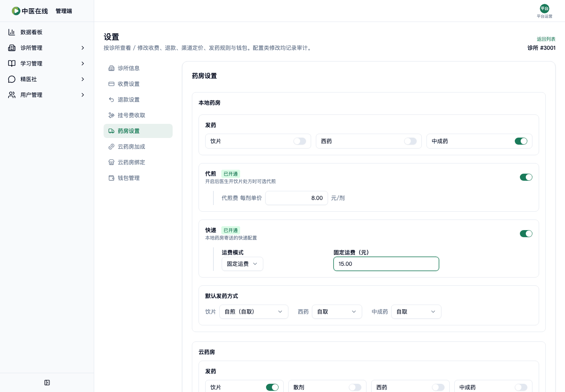Screen dimensions: 565x392
Task: Disable 饮片 dispensing for cloud pharmacy
Action: pyautogui.click(x=272, y=387)
